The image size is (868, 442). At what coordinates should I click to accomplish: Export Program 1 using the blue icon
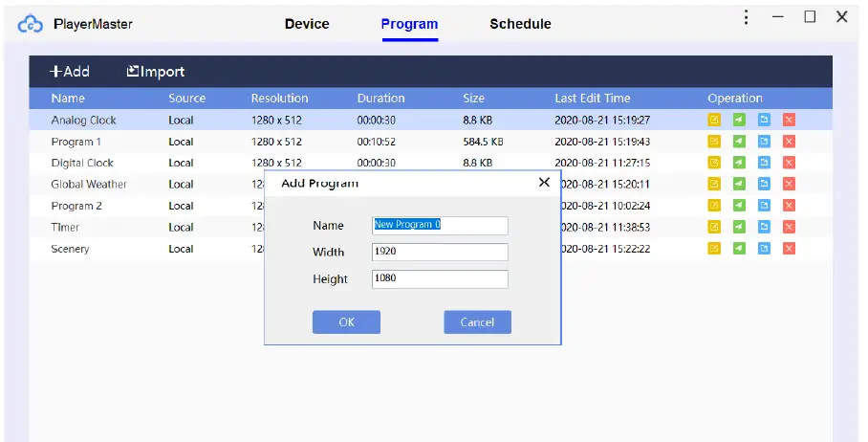point(764,142)
